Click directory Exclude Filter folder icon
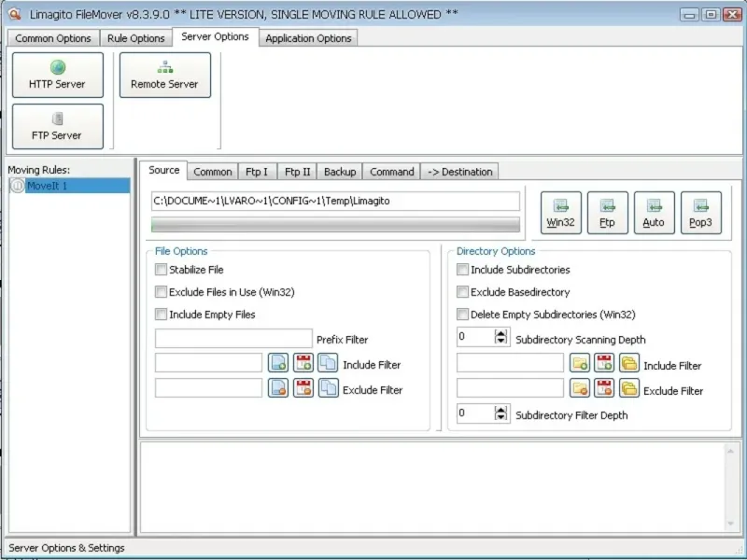The width and height of the screenshot is (747, 560). click(x=580, y=388)
